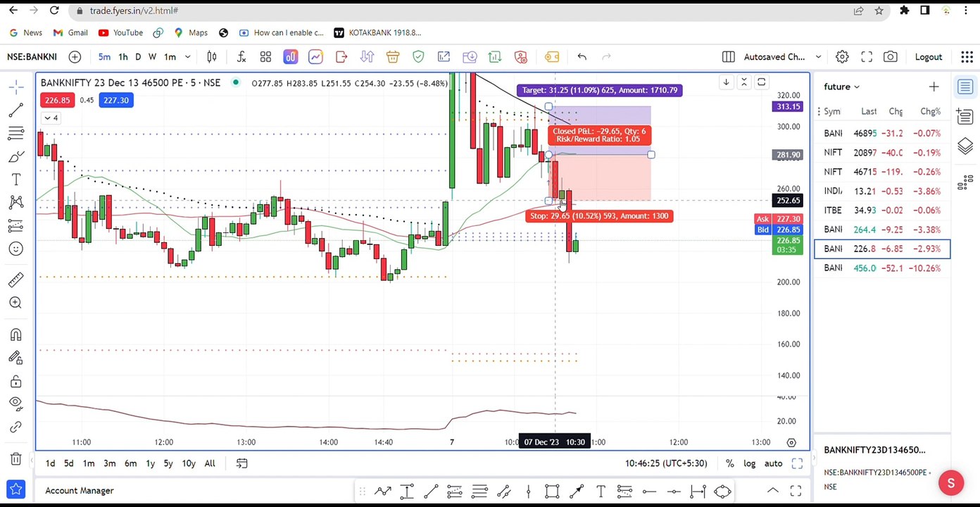Open chart settings gear

coord(842,57)
